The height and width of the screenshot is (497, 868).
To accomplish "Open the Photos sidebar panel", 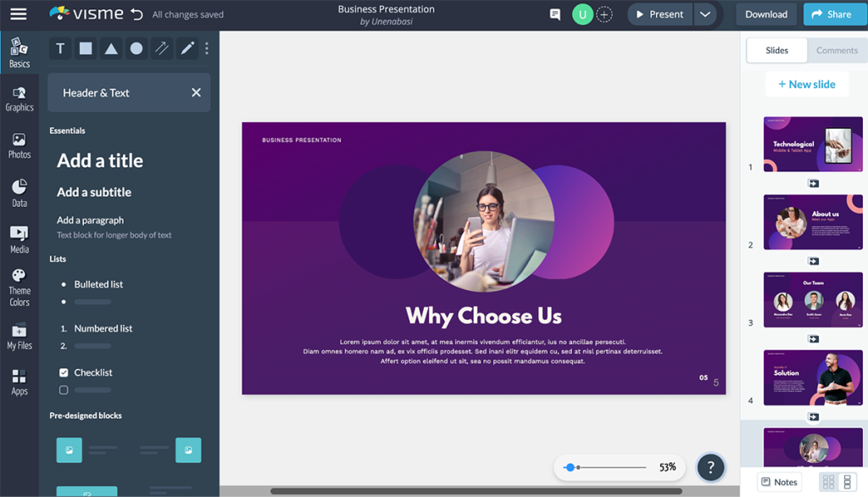I will (x=19, y=146).
